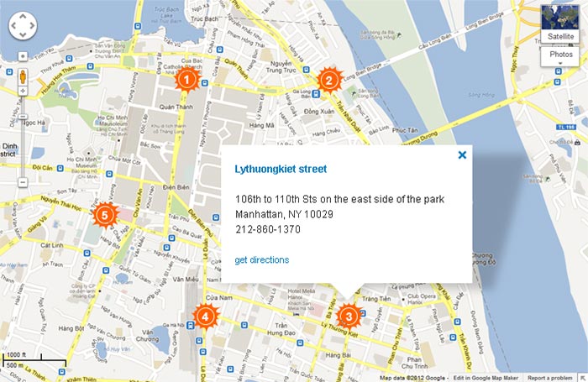
Task: Click the phone number 212-860-1370
Action: pos(268,229)
